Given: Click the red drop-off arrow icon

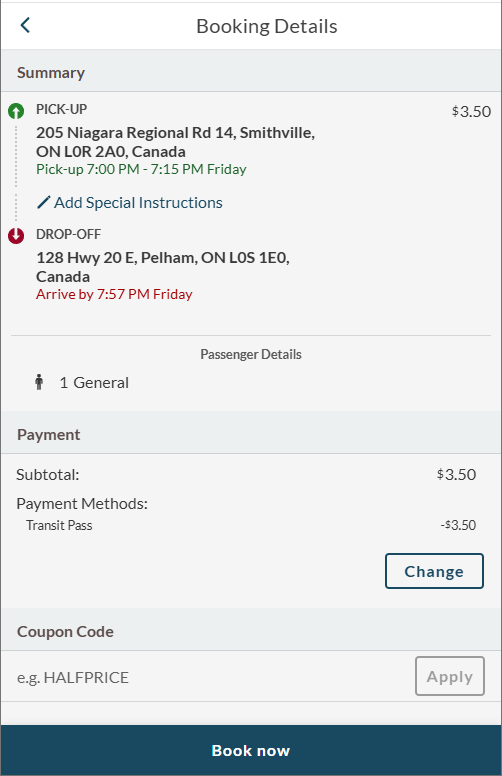Looking at the screenshot, I should click(x=16, y=236).
